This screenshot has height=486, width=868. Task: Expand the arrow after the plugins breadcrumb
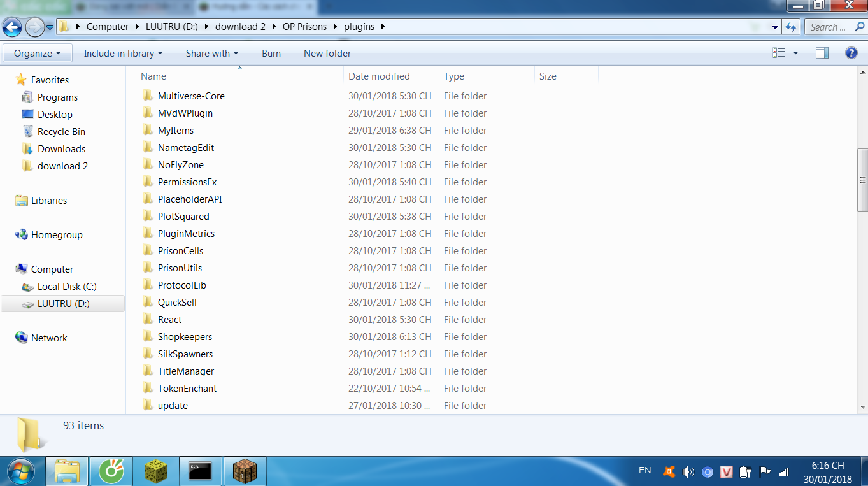click(382, 27)
